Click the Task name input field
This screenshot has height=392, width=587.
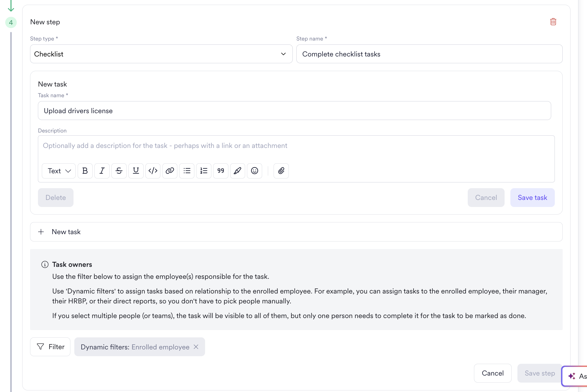coord(294,111)
